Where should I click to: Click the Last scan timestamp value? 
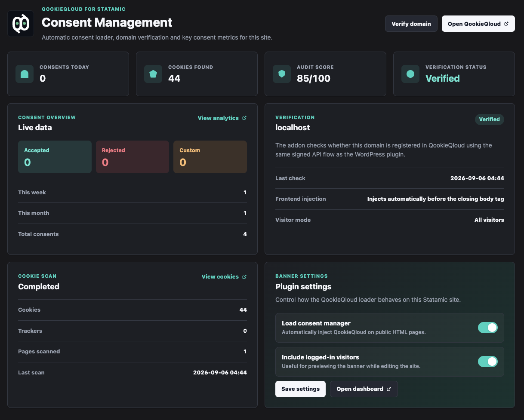coord(220,373)
